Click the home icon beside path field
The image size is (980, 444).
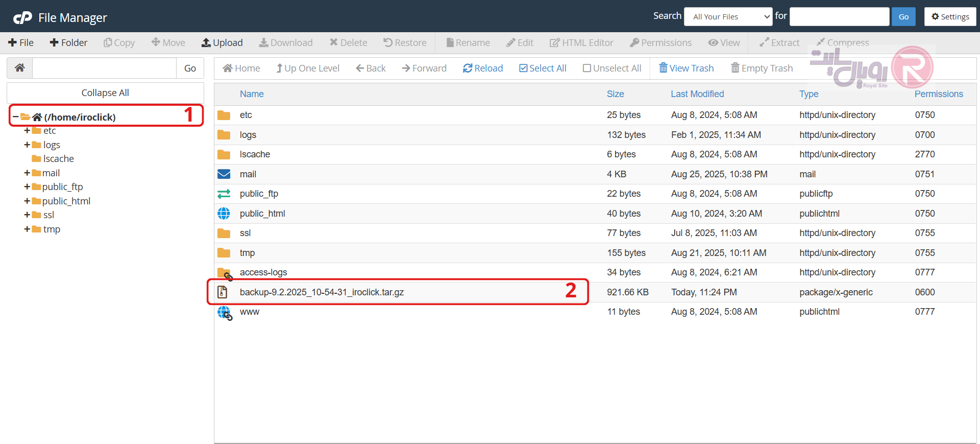pyautogui.click(x=20, y=68)
